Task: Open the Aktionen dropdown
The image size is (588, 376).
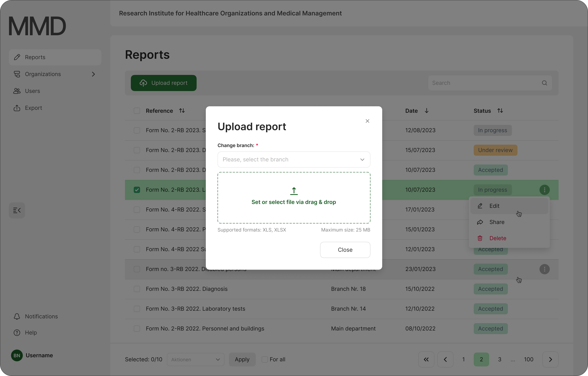Action: [196, 359]
